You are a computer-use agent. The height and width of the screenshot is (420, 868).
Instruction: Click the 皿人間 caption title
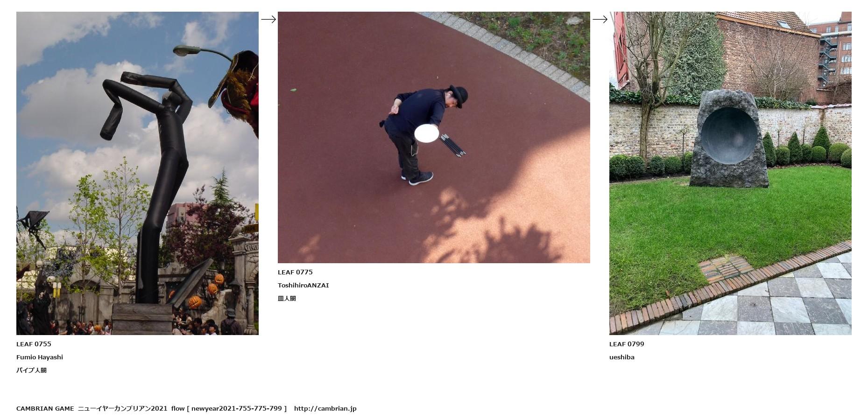click(287, 298)
